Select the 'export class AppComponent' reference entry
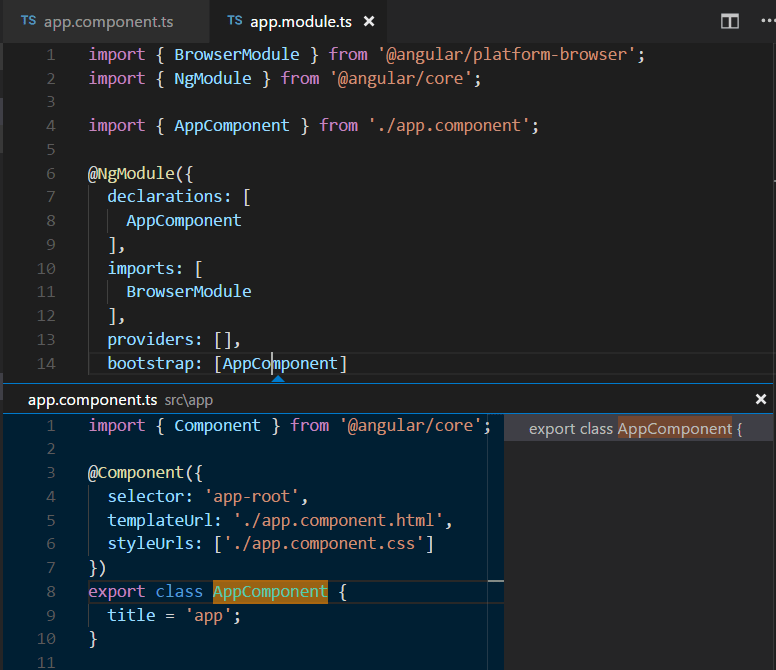 [x=635, y=429]
